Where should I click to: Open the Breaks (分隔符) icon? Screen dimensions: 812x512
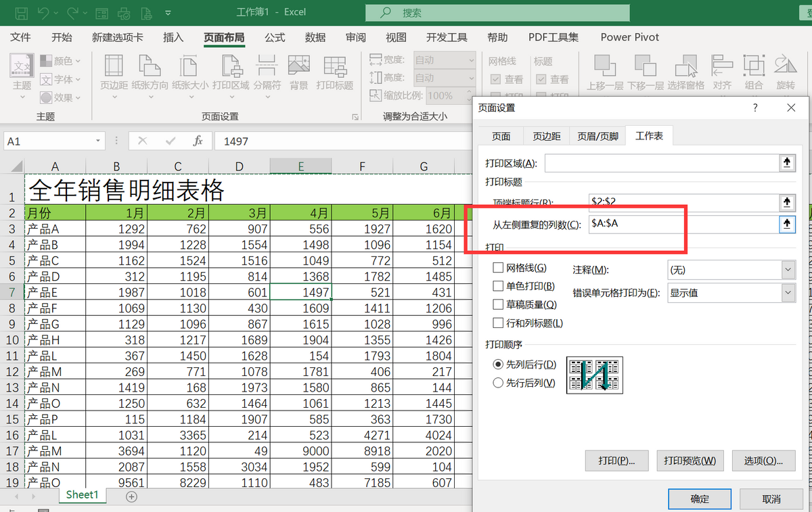pyautogui.click(x=267, y=66)
